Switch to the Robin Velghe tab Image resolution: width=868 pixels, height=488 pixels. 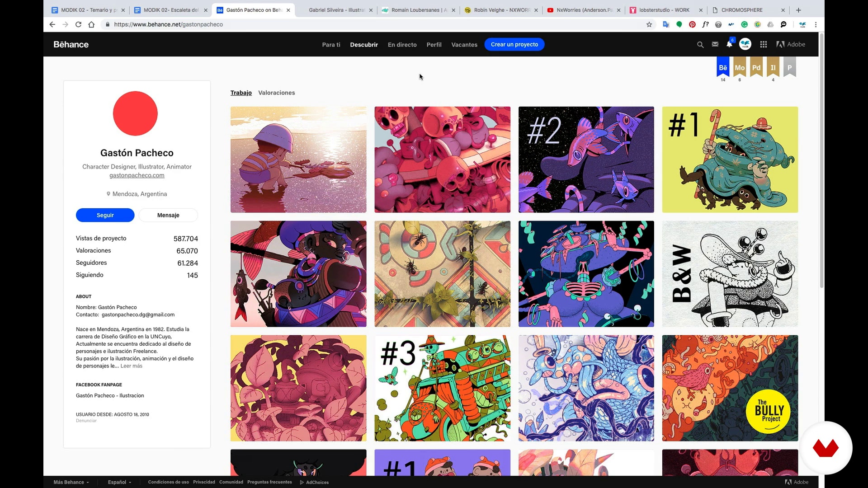501,10
